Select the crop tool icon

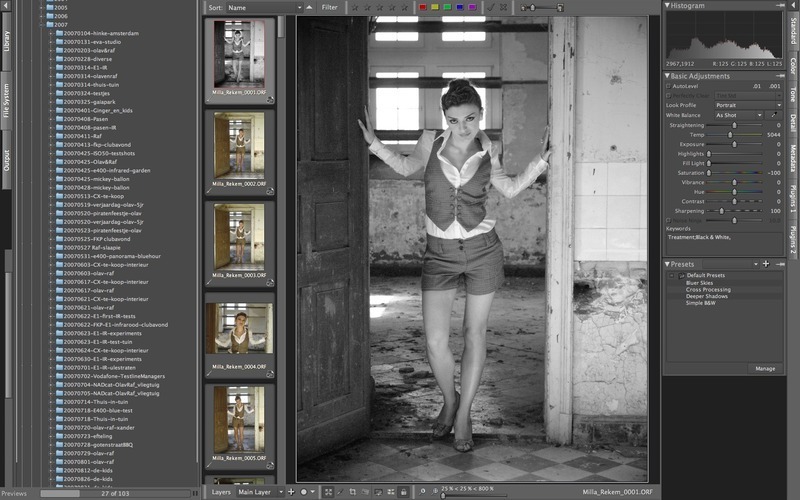tap(353, 492)
